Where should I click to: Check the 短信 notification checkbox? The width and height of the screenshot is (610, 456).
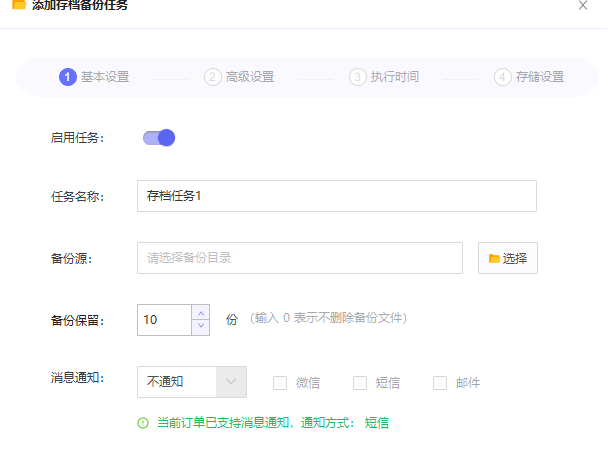click(x=360, y=383)
